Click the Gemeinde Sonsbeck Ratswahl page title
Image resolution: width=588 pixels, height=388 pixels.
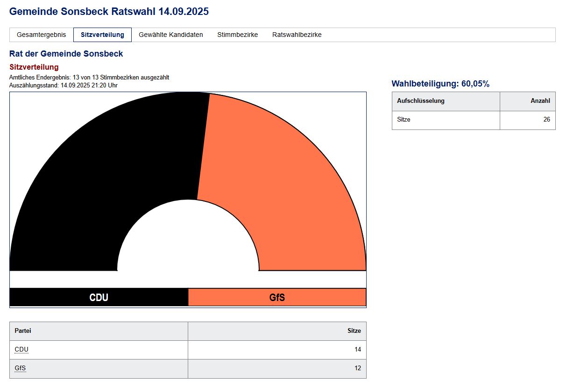pos(109,12)
